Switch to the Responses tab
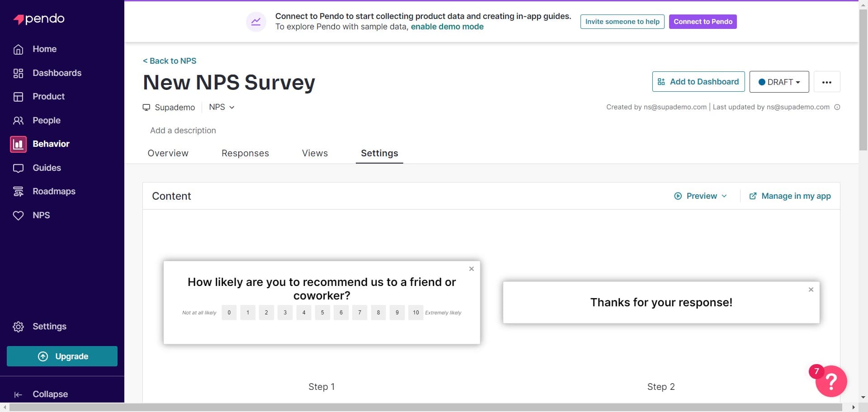The width and height of the screenshot is (868, 412). coord(245,153)
